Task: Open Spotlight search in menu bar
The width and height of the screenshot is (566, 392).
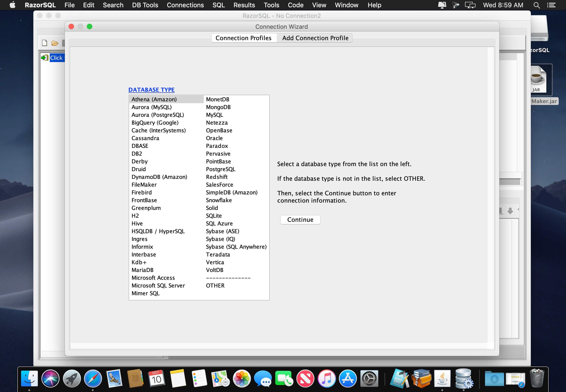Action: [537, 5]
